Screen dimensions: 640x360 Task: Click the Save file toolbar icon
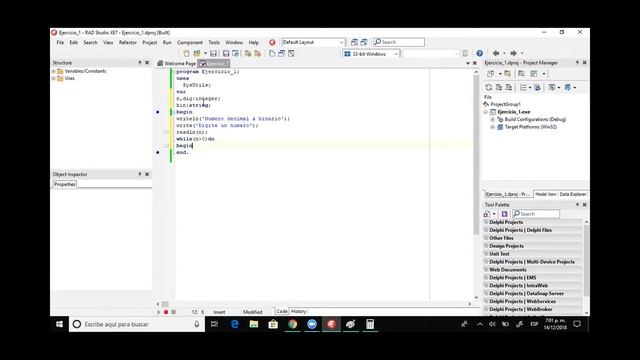pyautogui.click(x=213, y=53)
